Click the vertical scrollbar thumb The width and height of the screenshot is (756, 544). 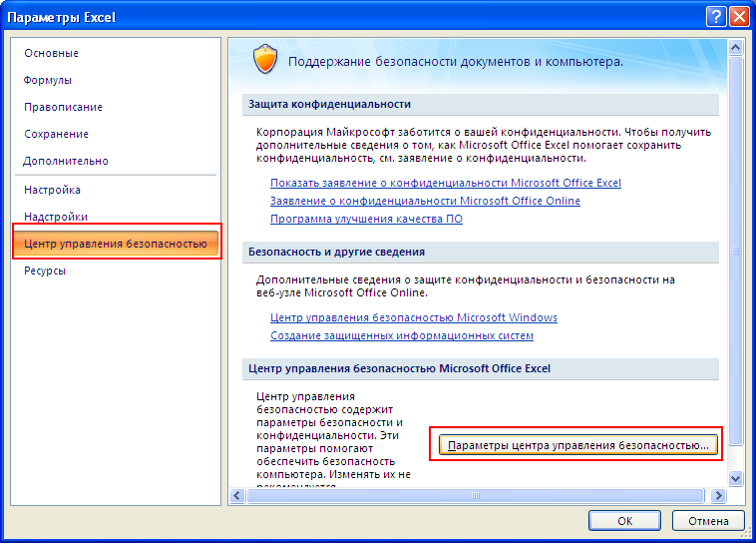[x=735, y=251]
